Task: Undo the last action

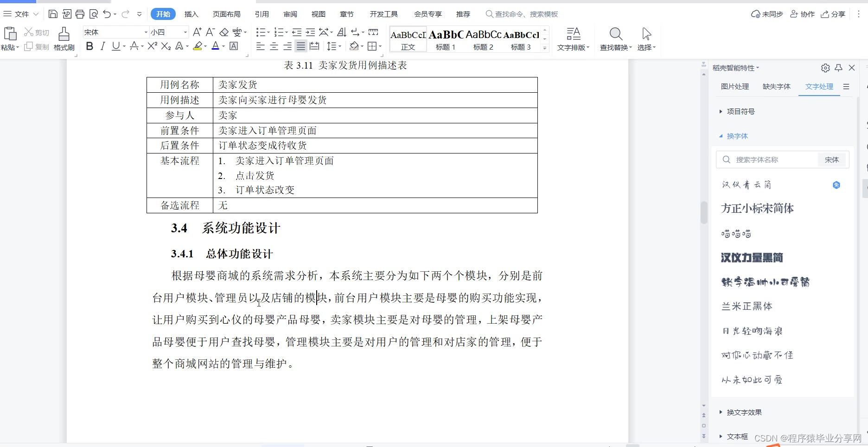Action: [x=107, y=14]
